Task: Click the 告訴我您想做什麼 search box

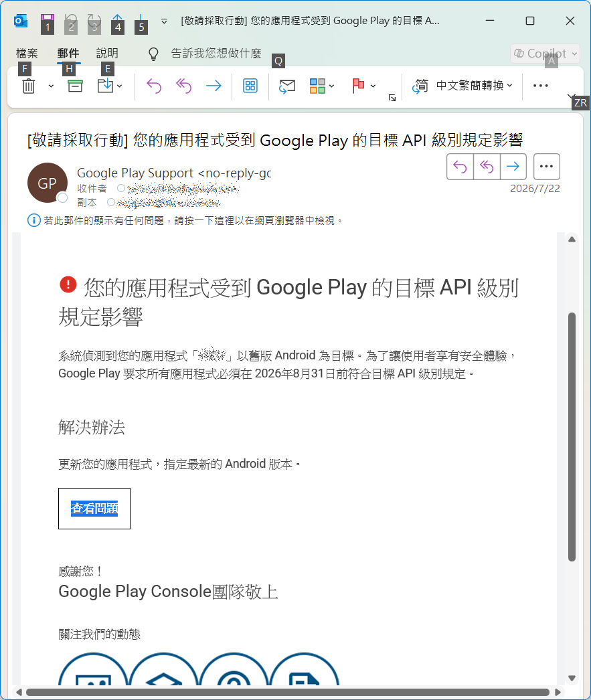Action: coord(216,54)
